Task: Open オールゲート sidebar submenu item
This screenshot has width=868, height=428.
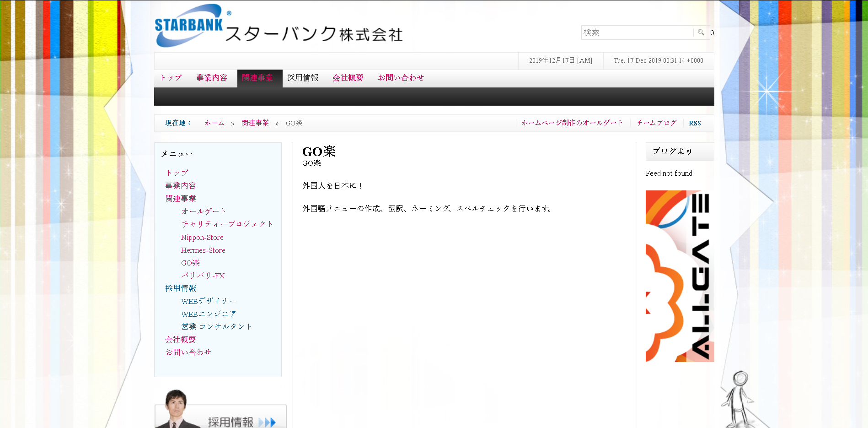Action: click(x=204, y=211)
